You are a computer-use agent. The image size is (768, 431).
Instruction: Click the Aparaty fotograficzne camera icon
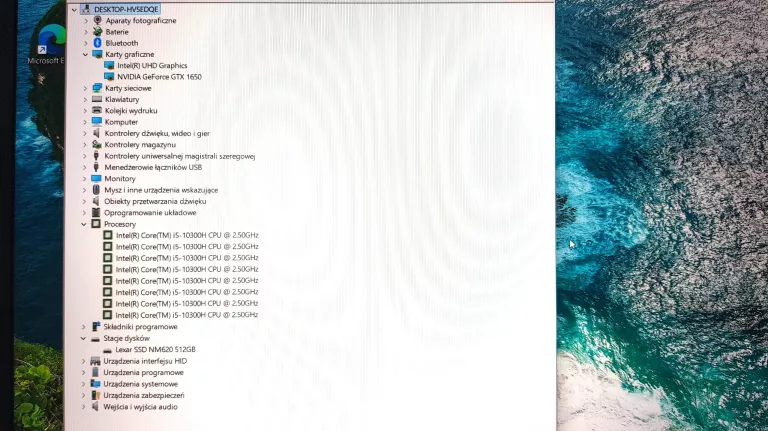pos(97,20)
